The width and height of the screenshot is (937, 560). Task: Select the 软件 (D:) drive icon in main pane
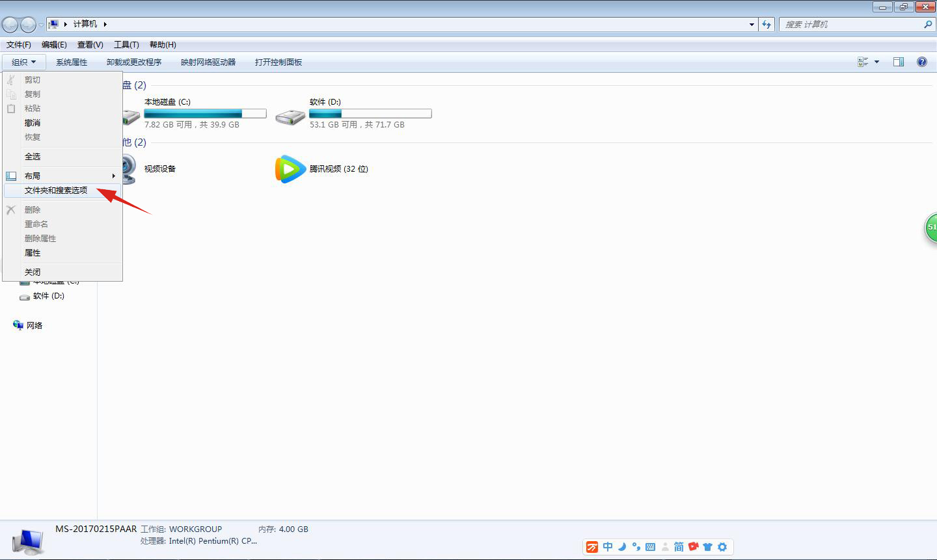tap(290, 116)
